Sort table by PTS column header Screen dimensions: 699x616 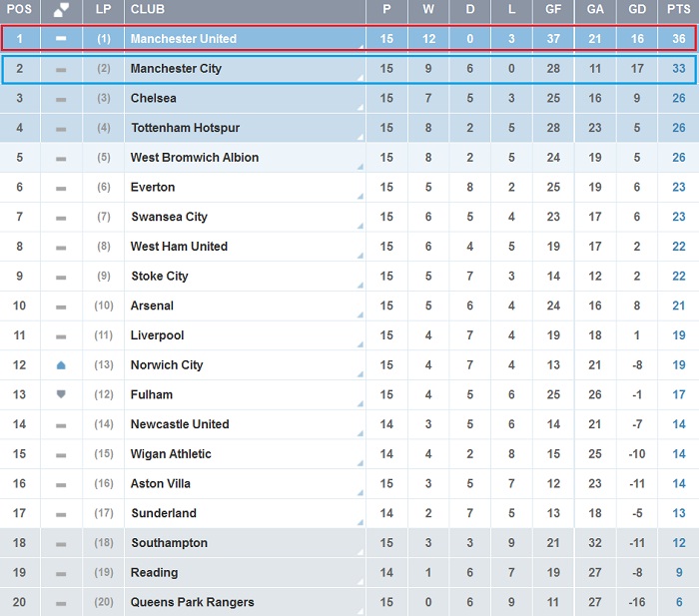(x=678, y=9)
